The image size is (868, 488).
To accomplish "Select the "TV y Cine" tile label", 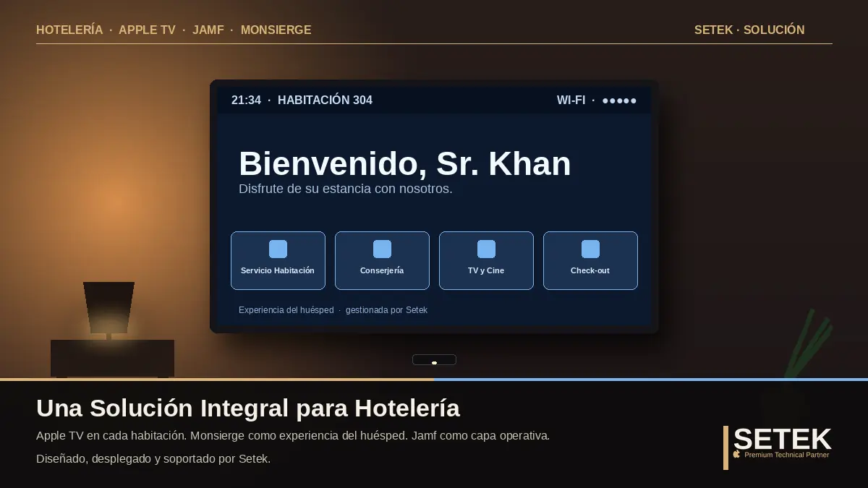I will pyautogui.click(x=486, y=270).
